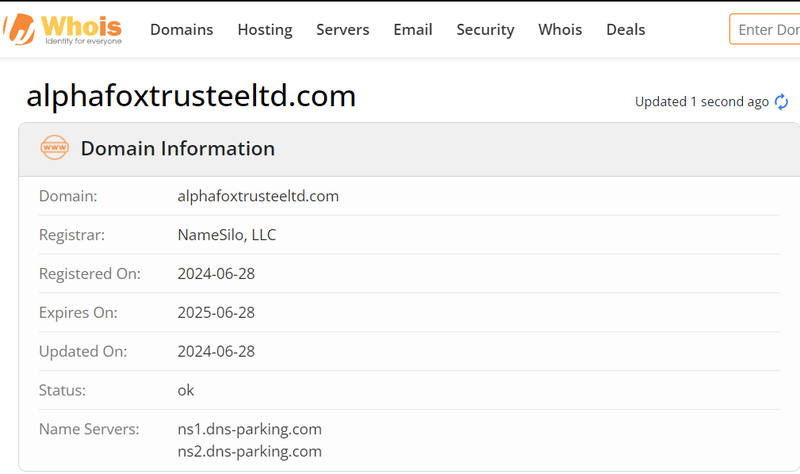This screenshot has height=474, width=800.
Task: Click the 'Updated 1 second ago' text
Action: [x=702, y=102]
